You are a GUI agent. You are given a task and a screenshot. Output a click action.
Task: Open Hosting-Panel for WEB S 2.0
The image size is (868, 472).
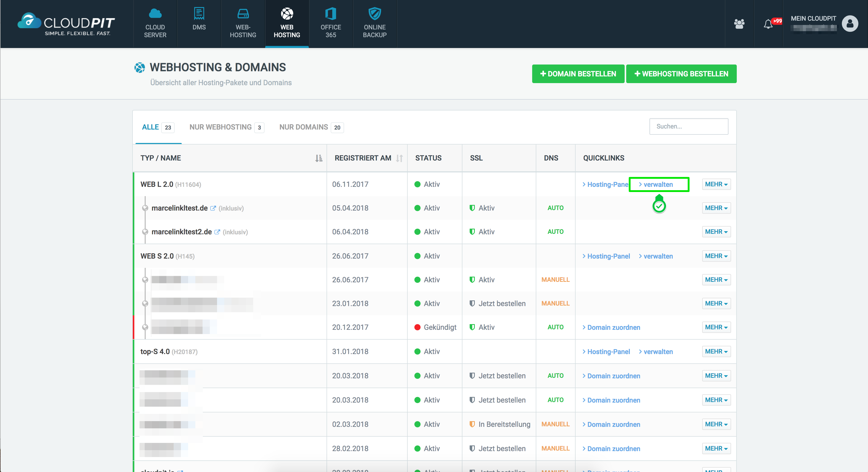[x=606, y=256]
